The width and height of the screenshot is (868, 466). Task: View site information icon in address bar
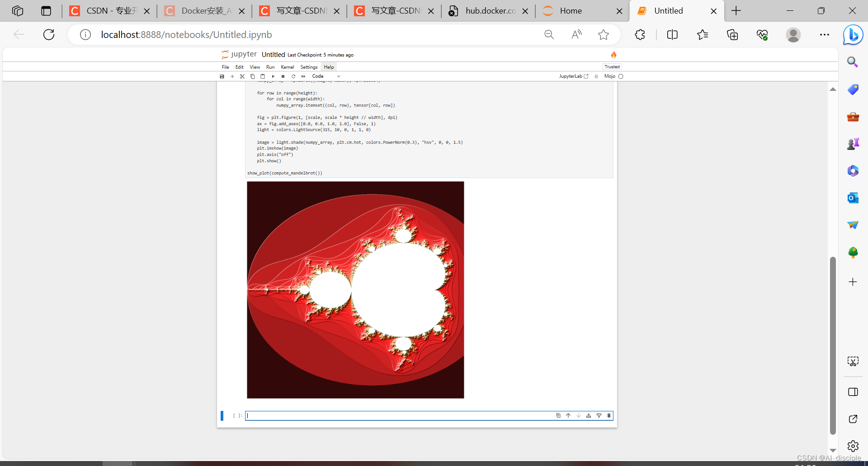(85, 35)
